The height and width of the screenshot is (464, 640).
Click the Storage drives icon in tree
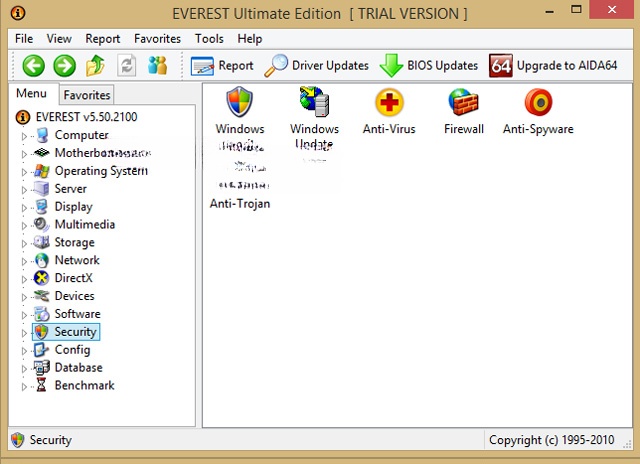[42, 242]
